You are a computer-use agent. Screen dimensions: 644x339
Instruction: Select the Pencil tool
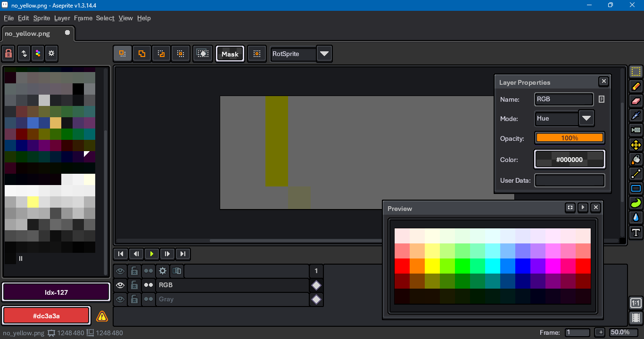(x=636, y=86)
